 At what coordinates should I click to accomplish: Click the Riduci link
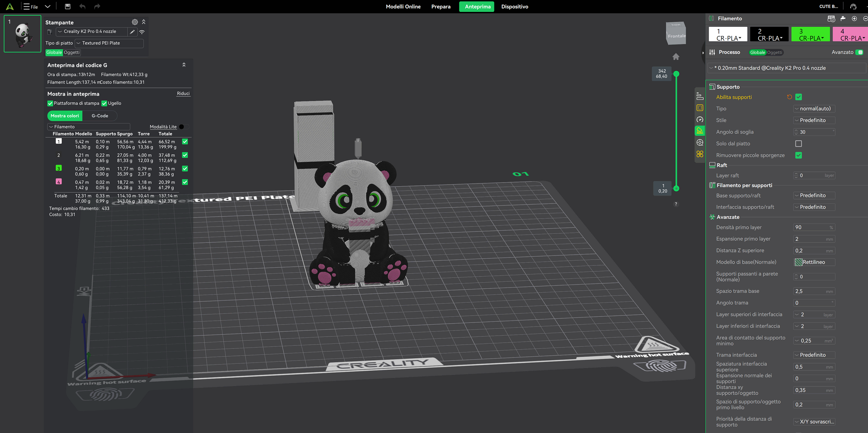[x=183, y=94]
